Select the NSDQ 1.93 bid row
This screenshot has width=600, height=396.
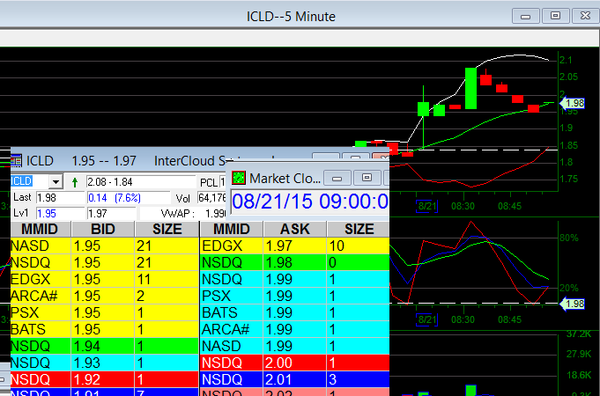click(104, 363)
